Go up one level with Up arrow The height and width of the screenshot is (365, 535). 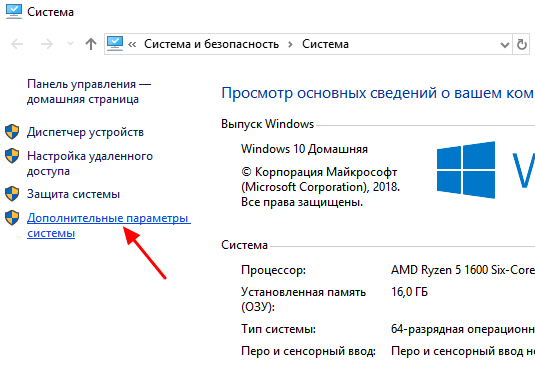91,44
